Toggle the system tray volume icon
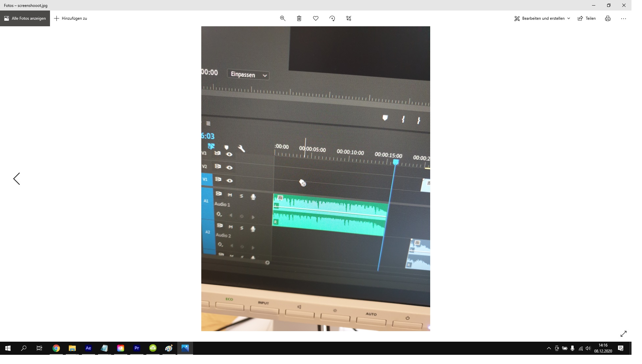 point(588,348)
